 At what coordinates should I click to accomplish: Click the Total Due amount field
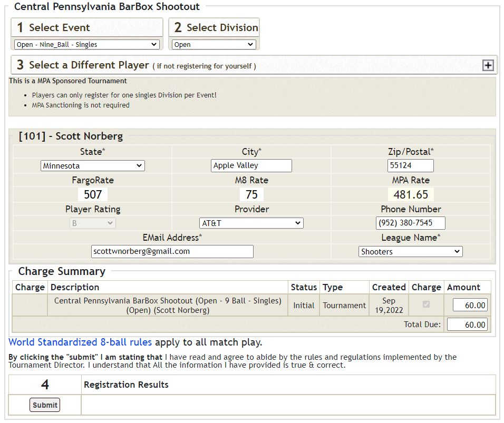click(467, 324)
